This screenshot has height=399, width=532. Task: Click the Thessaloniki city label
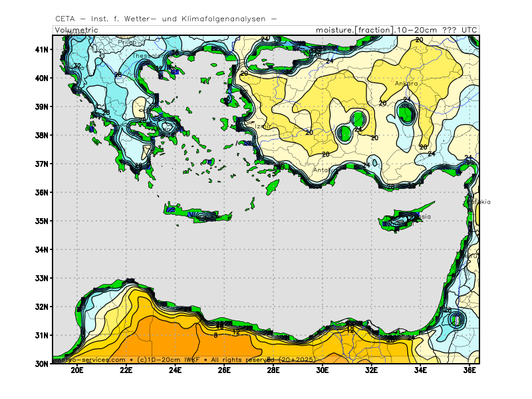pyautogui.click(x=146, y=56)
